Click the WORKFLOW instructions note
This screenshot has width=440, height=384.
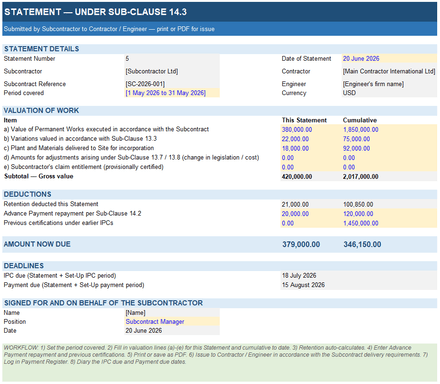click(220, 363)
